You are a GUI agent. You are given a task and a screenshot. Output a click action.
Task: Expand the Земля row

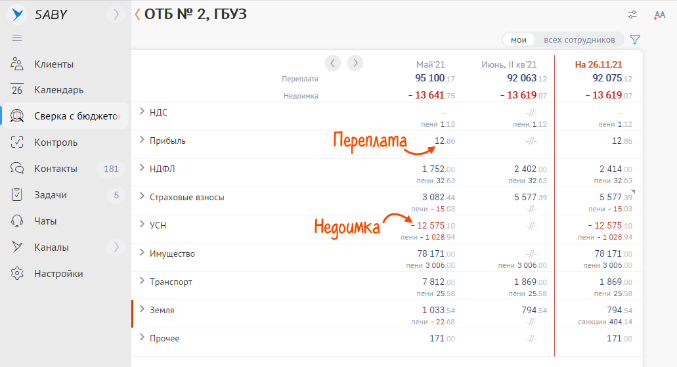(x=142, y=309)
